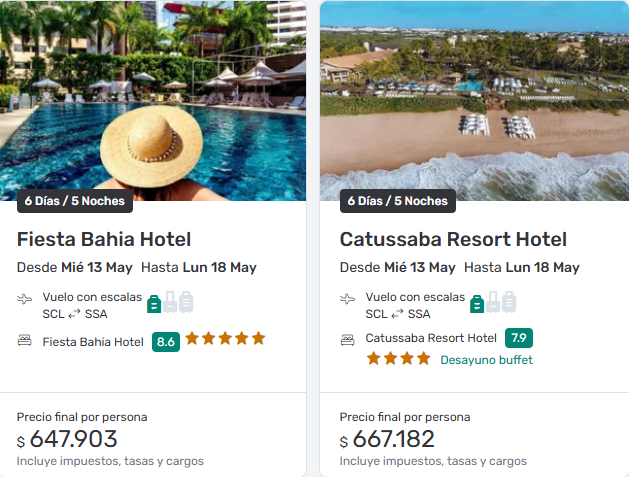Click green baggage icon on Catussaba card
Viewport: 629px width, 477px height.
(x=477, y=302)
